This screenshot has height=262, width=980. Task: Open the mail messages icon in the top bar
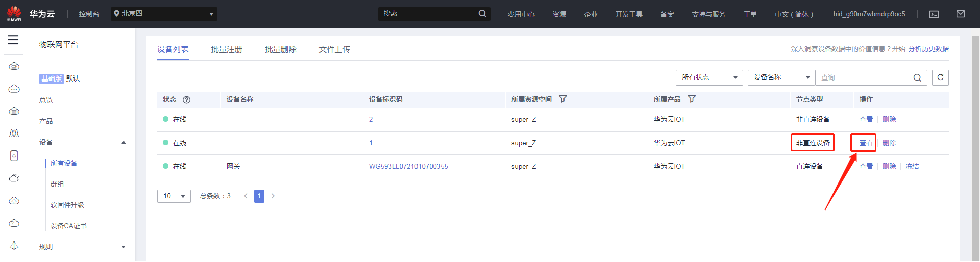tap(960, 14)
